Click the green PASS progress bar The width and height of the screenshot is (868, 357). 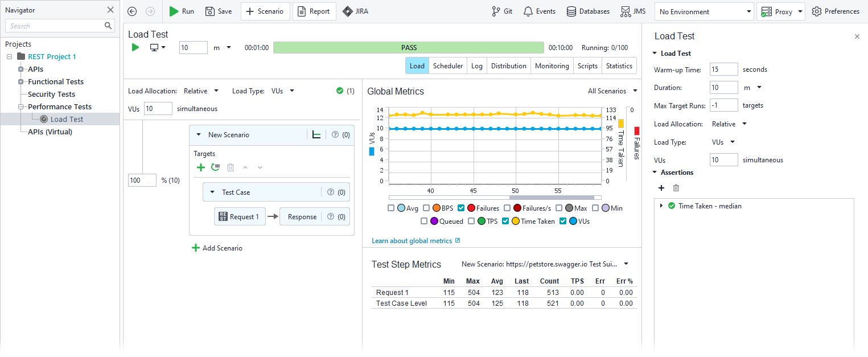coord(408,47)
